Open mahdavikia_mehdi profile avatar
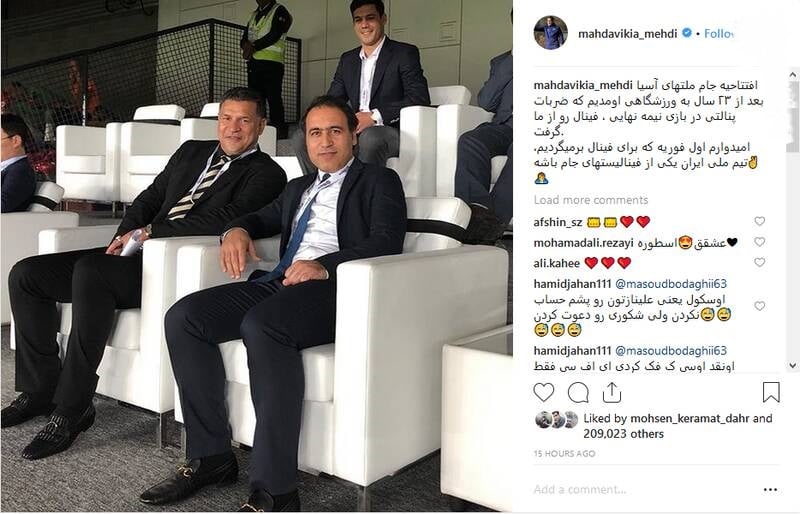 551,33
